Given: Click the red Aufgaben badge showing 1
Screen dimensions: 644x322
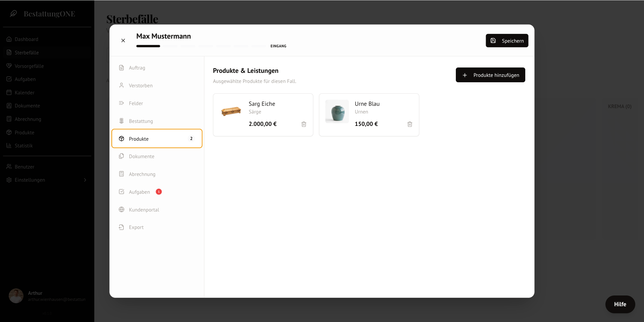Looking at the screenshot, I should pos(159,192).
